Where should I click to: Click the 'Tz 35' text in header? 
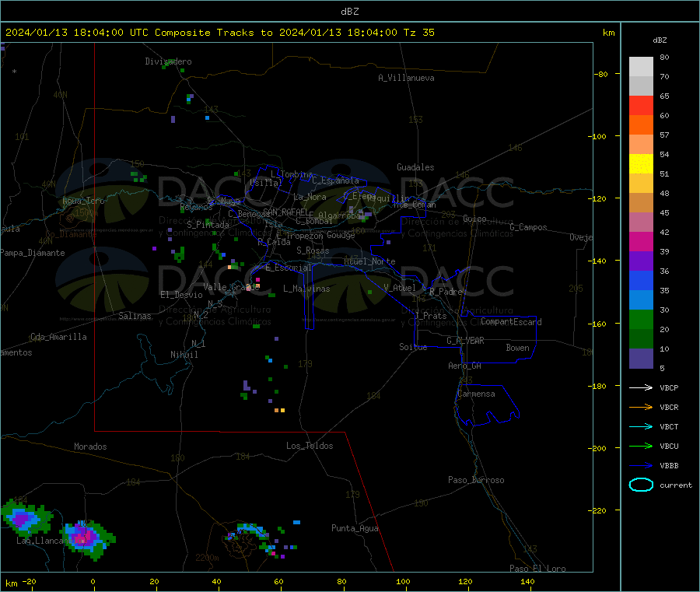[418, 33]
